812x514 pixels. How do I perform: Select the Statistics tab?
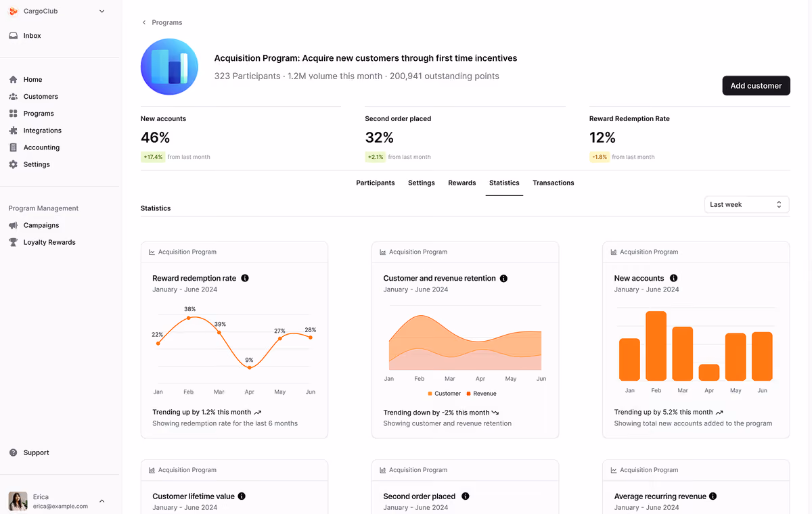point(504,183)
